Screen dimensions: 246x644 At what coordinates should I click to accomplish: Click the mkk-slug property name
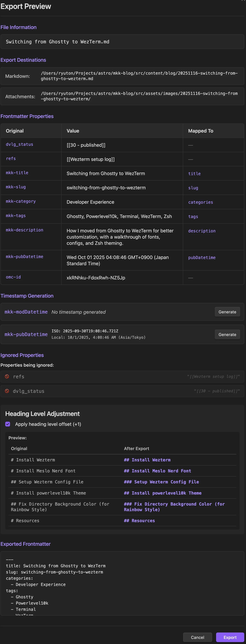pyautogui.click(x=16, y=187)
